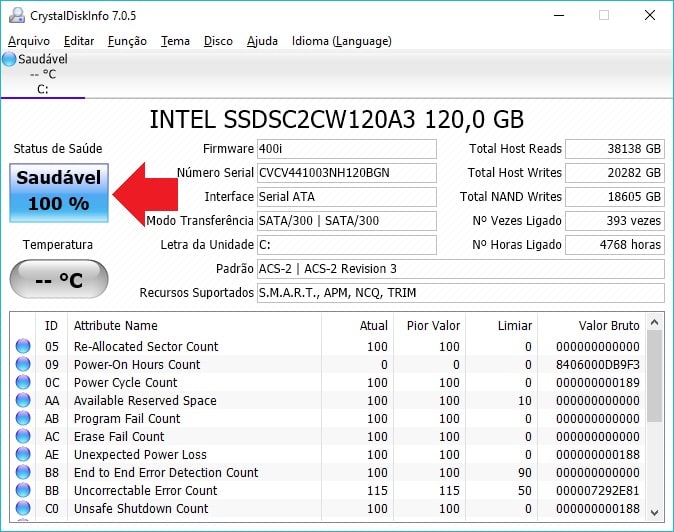The image size is (674, 532).
Task: Select the C: drive tab
Action: click(x=43, y=74)
